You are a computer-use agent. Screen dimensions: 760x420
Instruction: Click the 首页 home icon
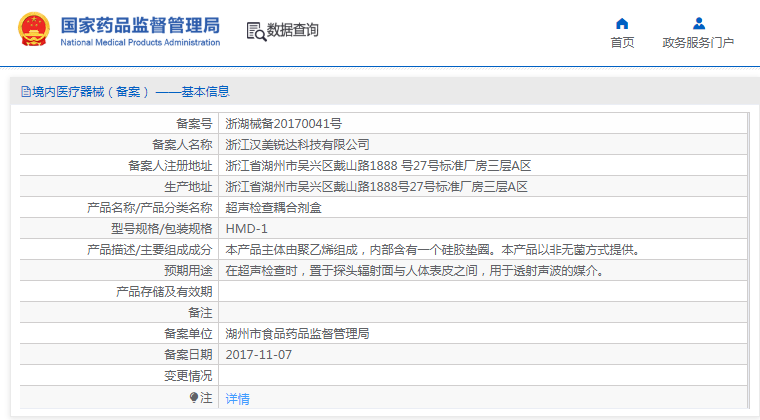pos(622,23)
